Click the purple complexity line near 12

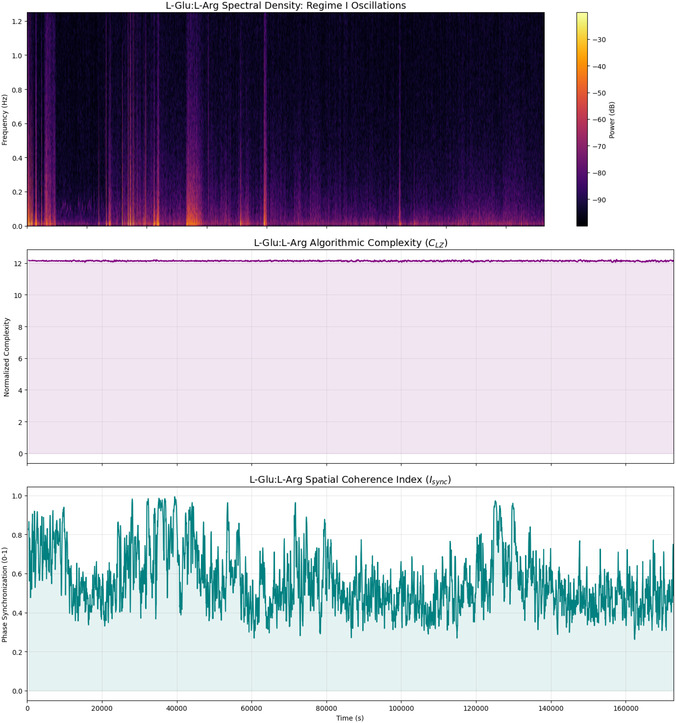[350, 261]
